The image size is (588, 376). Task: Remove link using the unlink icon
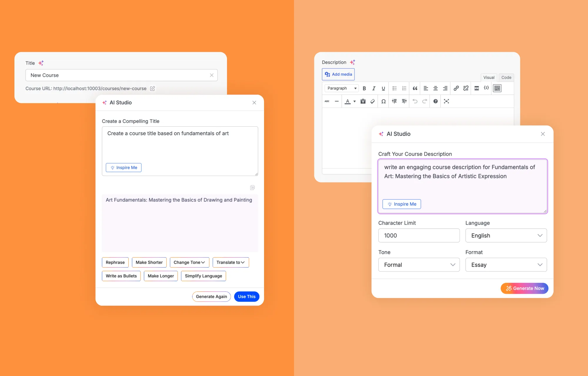(x=466, y=88)
